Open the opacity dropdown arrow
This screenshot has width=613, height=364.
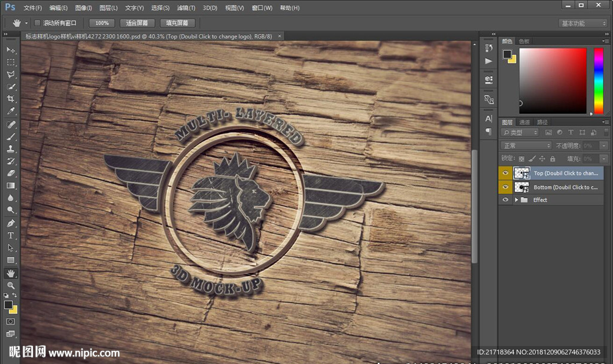click(x=604, y=145)
